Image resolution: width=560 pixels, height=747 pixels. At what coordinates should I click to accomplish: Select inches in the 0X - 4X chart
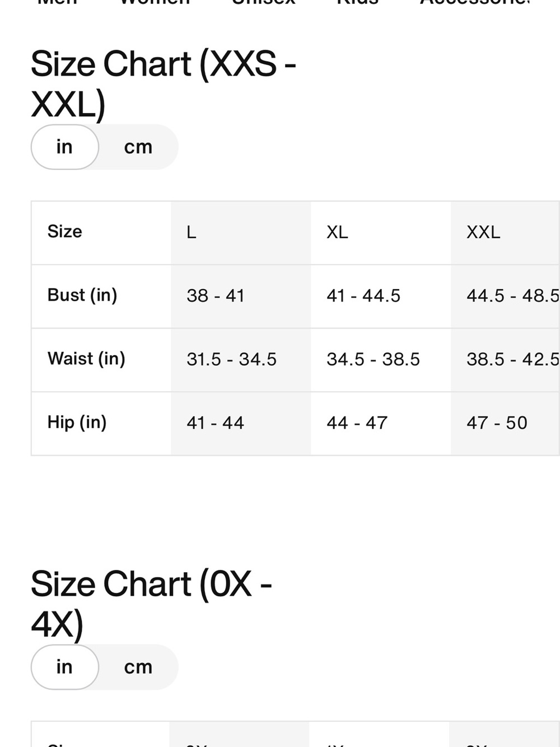coord(65,667)
